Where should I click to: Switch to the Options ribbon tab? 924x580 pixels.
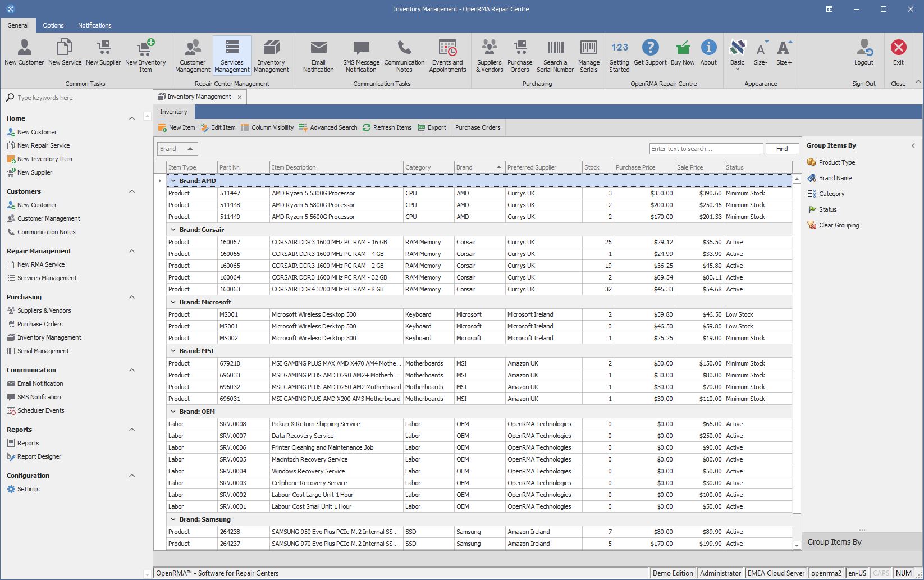coord(53,25)
